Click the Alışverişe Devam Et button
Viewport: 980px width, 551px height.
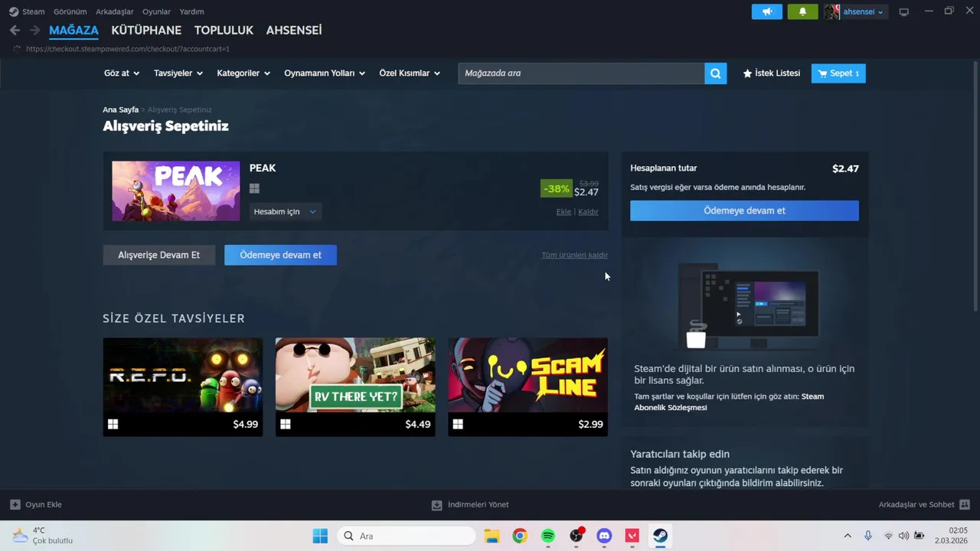pyautogui.click(x=158, y=255)
